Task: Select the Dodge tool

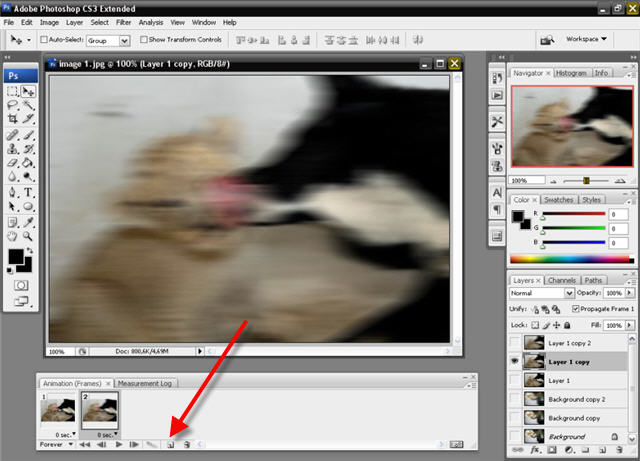Action: coord(28,177)
